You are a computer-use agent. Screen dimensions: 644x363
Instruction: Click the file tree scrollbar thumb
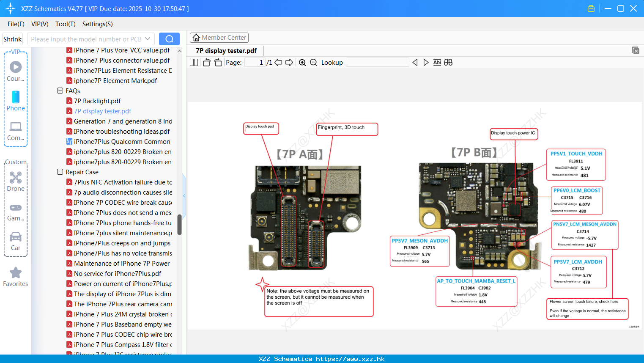[x=179, y=225]
